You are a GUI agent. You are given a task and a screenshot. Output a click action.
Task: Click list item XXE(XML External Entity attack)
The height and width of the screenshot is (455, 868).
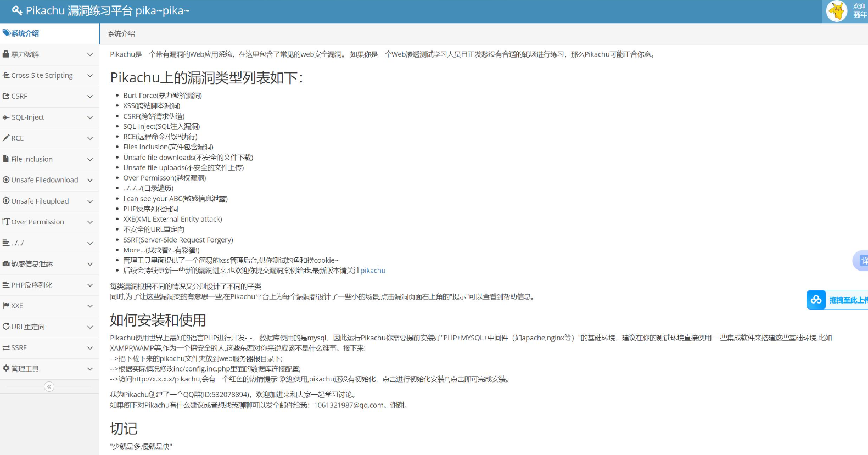(172, 219)
